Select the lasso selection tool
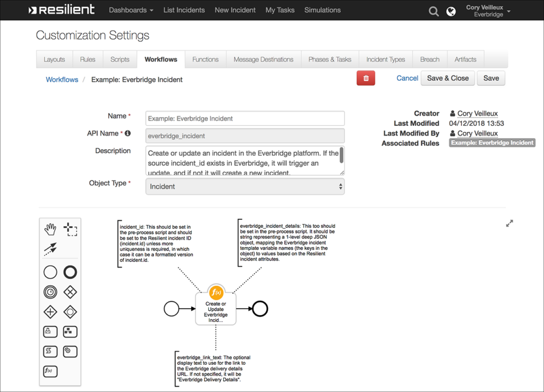Viewport: 544px width, 392px height. click(x=70, y=229)
